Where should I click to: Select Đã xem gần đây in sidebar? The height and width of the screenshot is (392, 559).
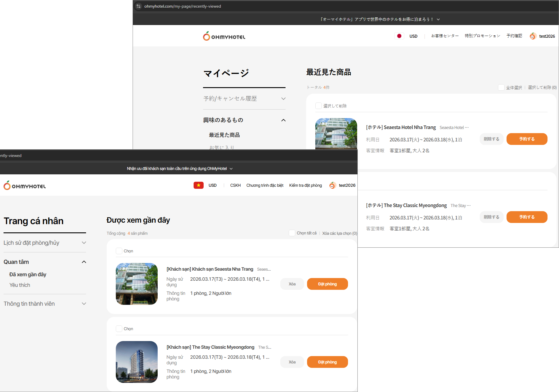coord(28,274)
